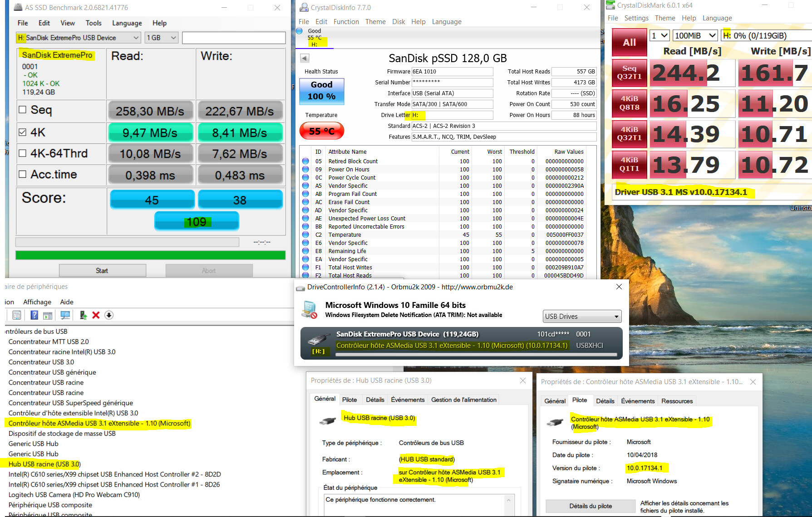Select Dispositif de stockage de masse USB item

click(x=62, y=434)
